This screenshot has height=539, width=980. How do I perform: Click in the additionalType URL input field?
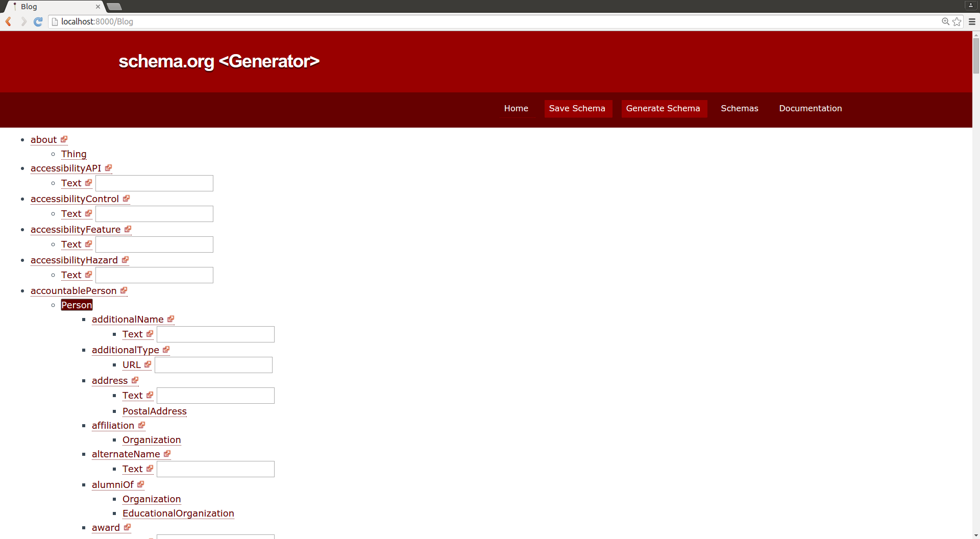pos(213,365)
